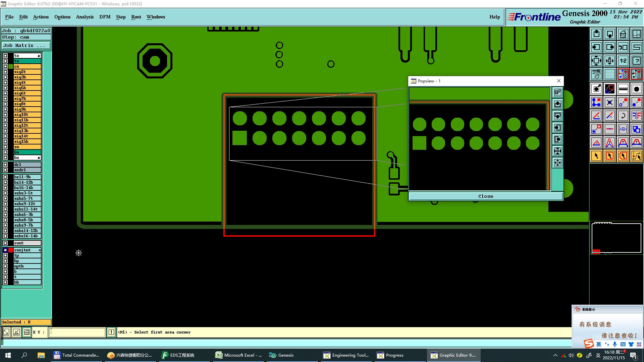Open the Job Matrix ... selector
Viewport: 644px width, 362px height.
pos(26,45)
